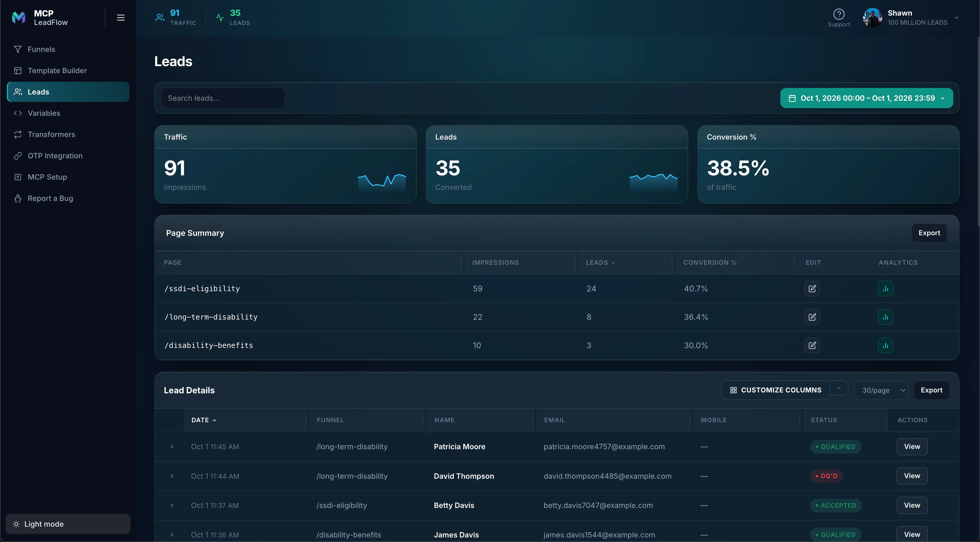
Task: Open the Oct 1, 2026 date range picker
Action: point(867,98)
